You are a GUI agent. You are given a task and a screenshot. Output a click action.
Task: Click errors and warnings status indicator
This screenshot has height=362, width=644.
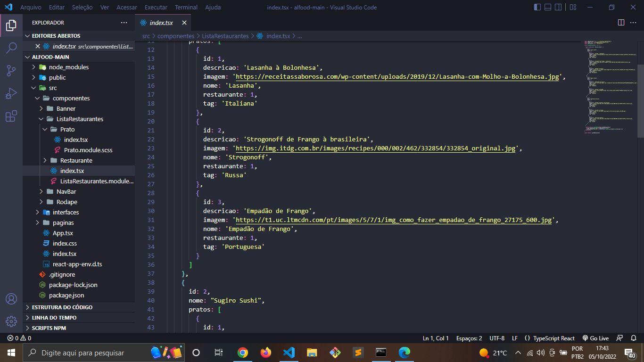pos(19,338)
